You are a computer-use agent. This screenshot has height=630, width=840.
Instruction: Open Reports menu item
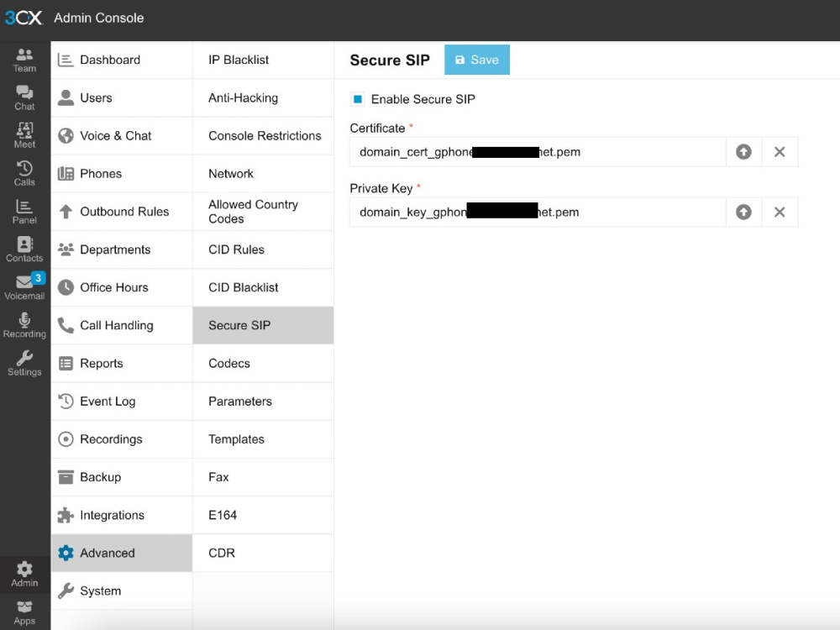[122, 363]
